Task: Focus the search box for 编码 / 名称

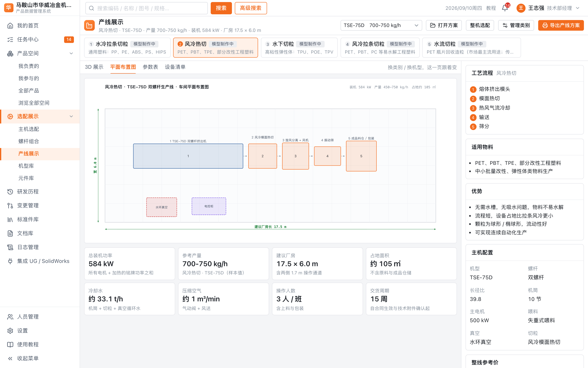Action: 147,8
